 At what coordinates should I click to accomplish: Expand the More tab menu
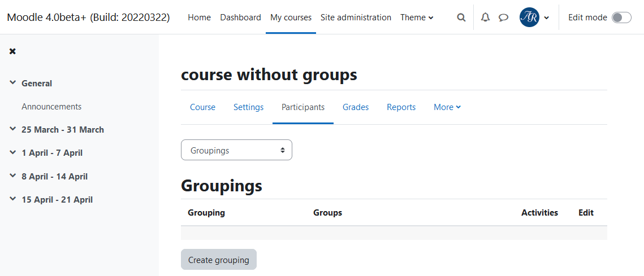click(447, 107)
